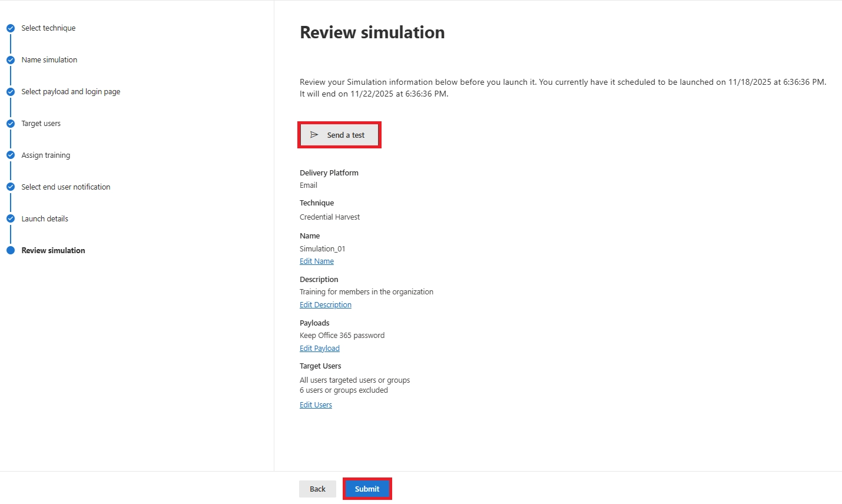Click the completed icon next to Name simulation
The width and height of the screenshot is (842, 504).
(x=10, y=59)
